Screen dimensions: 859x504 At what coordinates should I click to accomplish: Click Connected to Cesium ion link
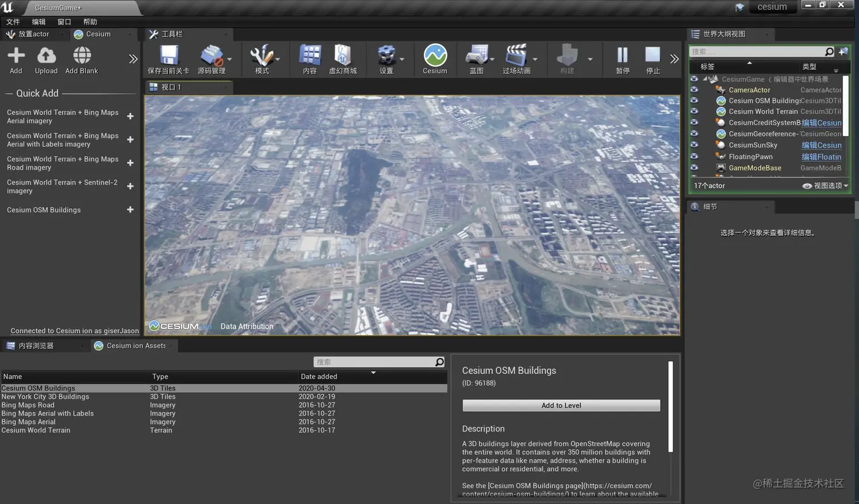tap(74, 331)
